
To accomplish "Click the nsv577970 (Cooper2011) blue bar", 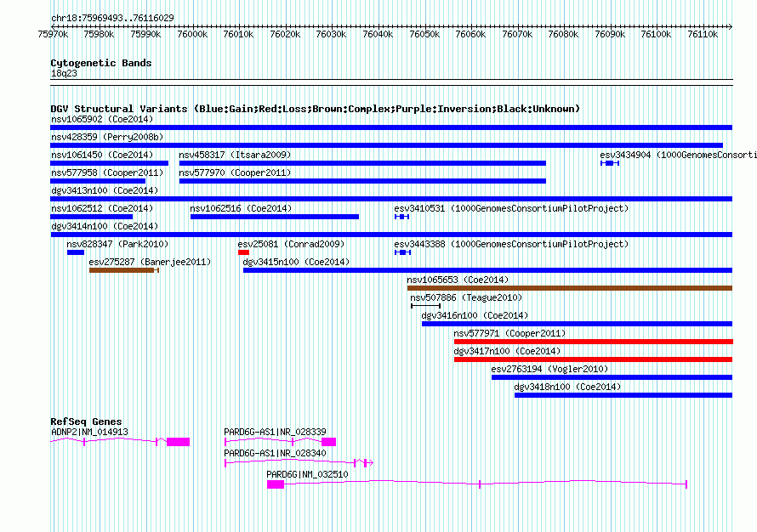I will (x=362, y=181).
